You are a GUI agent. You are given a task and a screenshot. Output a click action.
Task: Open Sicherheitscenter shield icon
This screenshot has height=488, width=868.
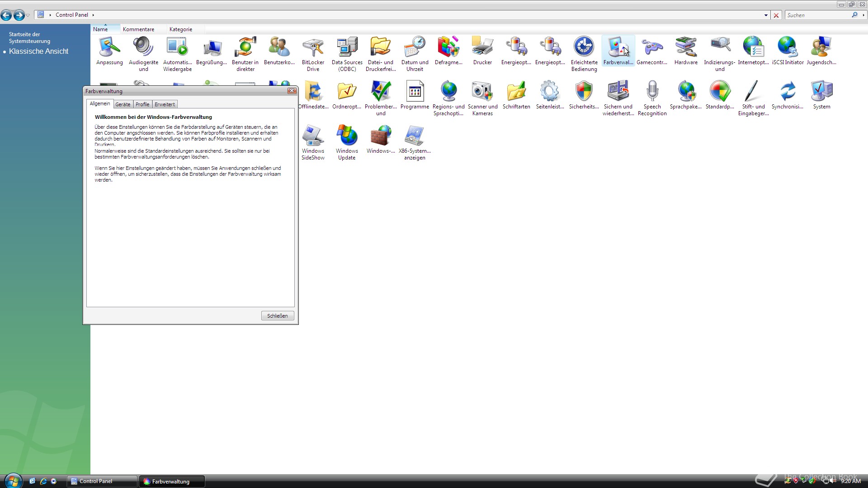tap(584, 95)
